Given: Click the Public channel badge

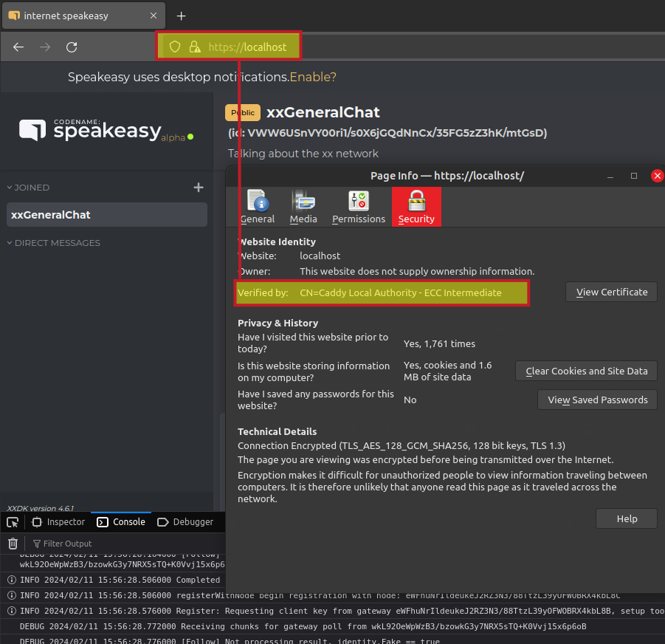Looking at the screenshot, I should [243, 113].
